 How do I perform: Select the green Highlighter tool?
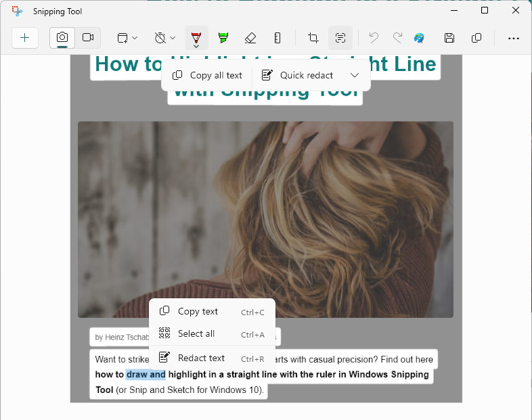(x=223, y=38)
